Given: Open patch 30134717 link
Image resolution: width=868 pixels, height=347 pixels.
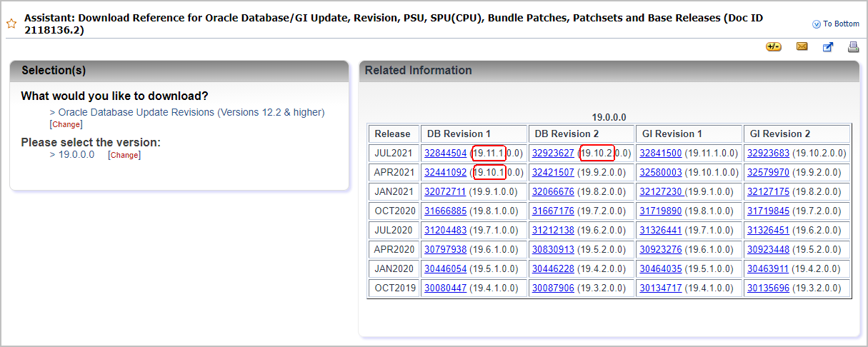Looking at the screenshot, I should [x=661, y=288].
